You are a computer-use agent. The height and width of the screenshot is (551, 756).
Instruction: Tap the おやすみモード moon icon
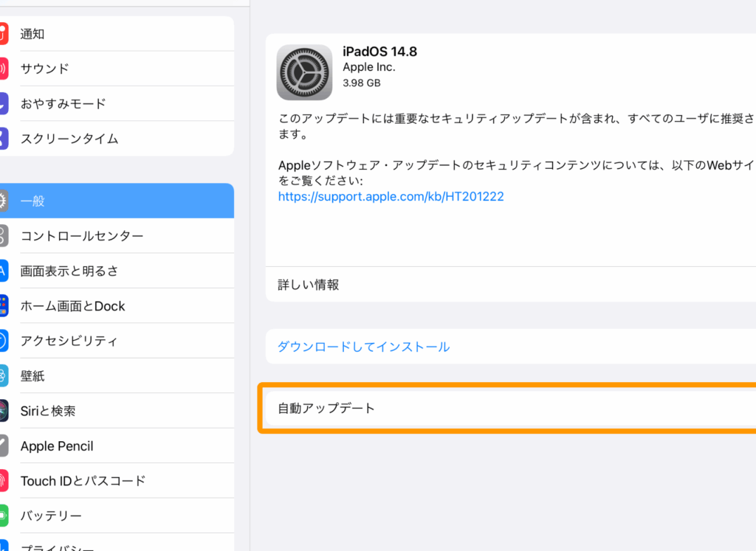(4, 103)
